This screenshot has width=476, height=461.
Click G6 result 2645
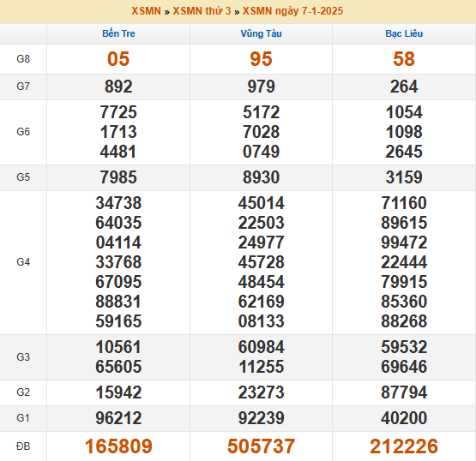click(404, 152)
